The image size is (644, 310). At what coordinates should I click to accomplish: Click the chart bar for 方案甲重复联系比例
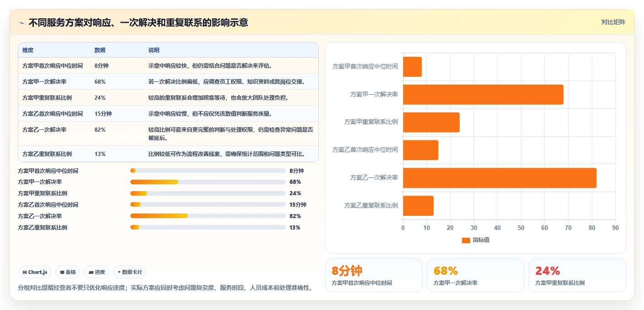coord(431,122)
